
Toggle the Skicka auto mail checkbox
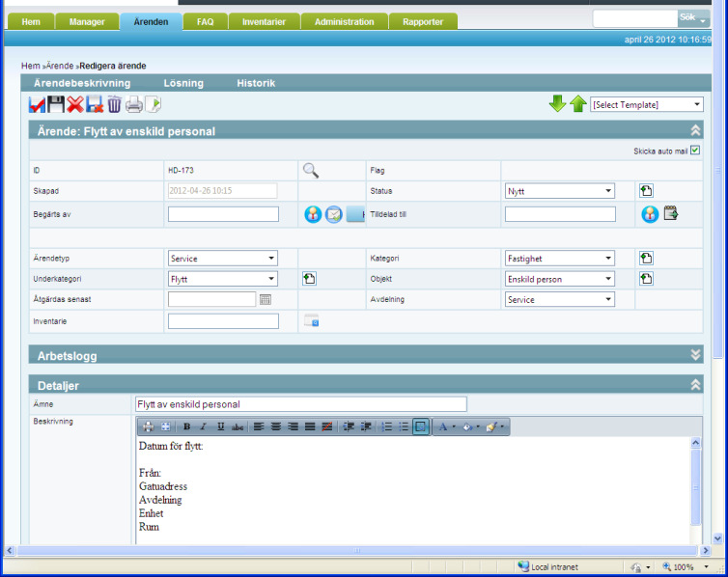[695, 151]
